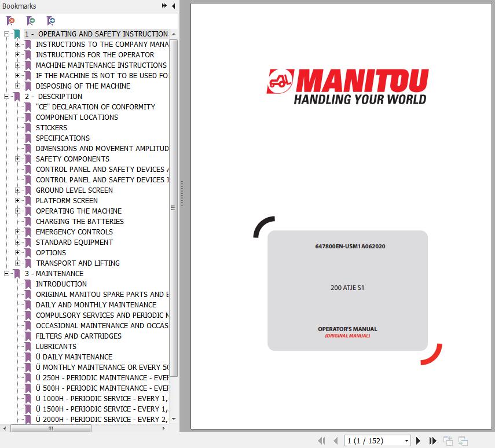Open the page number dropdown
This screenshot has height=448, width=495.
(x=406, y=440)
